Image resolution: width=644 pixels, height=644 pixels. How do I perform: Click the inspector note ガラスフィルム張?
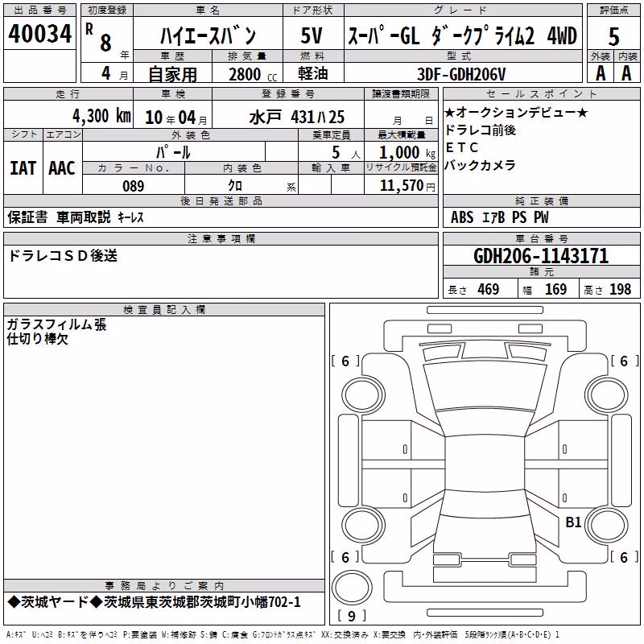tap(56, 324)
